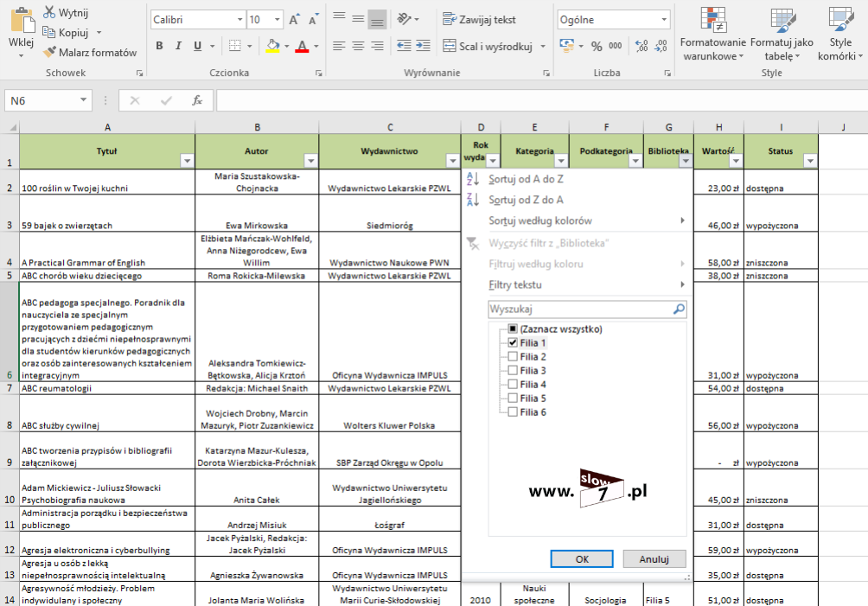Check the Filia 6 checkbox
The height and width of the screenshot is (606, 868).
coord(513,411)
